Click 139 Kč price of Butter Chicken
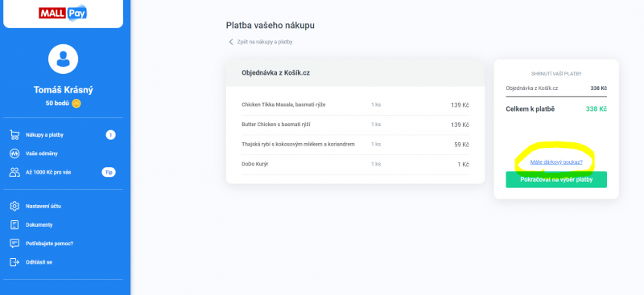This screenshot has width=644, height=295. [460, 125]
